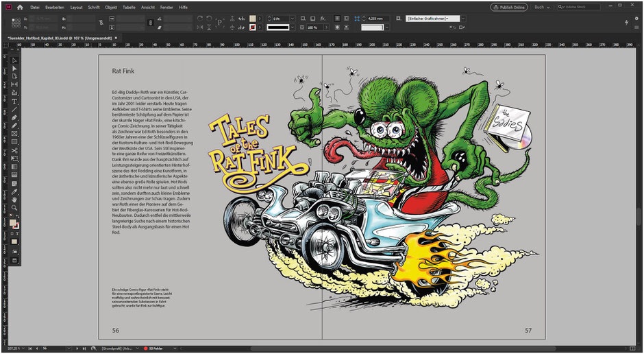
Task: Select the Free Transform tool
Action: 14,158
